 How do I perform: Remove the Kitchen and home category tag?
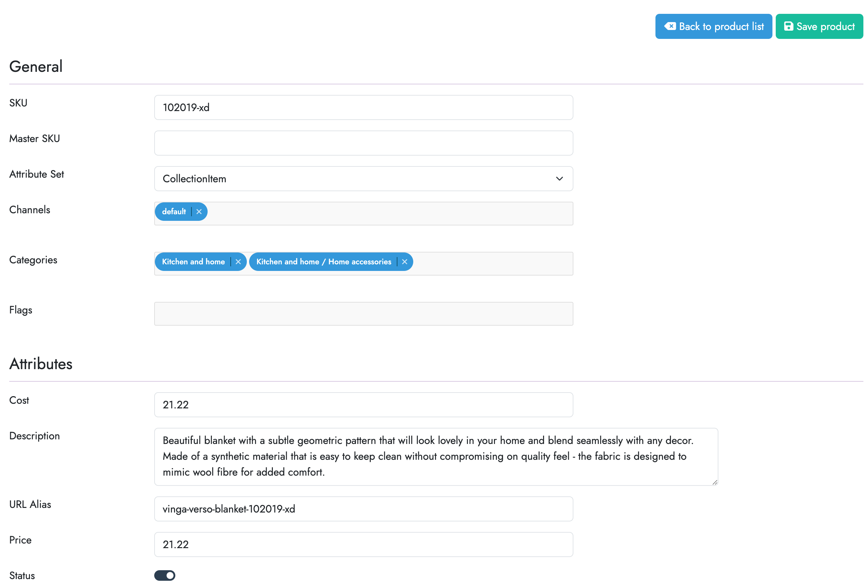pos(238,262)
